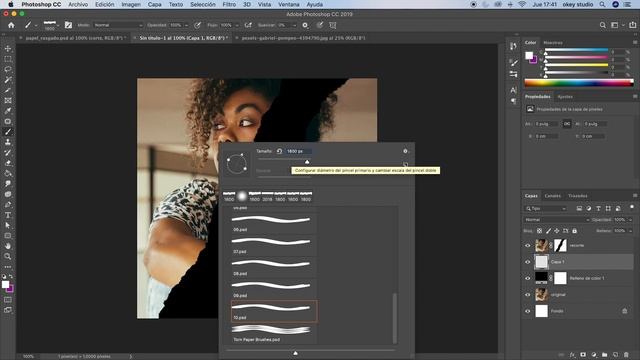The width and height of the screenshot is (640, 360).
Task: Hide the Fondo layer
Action: (x=527, y=311)
